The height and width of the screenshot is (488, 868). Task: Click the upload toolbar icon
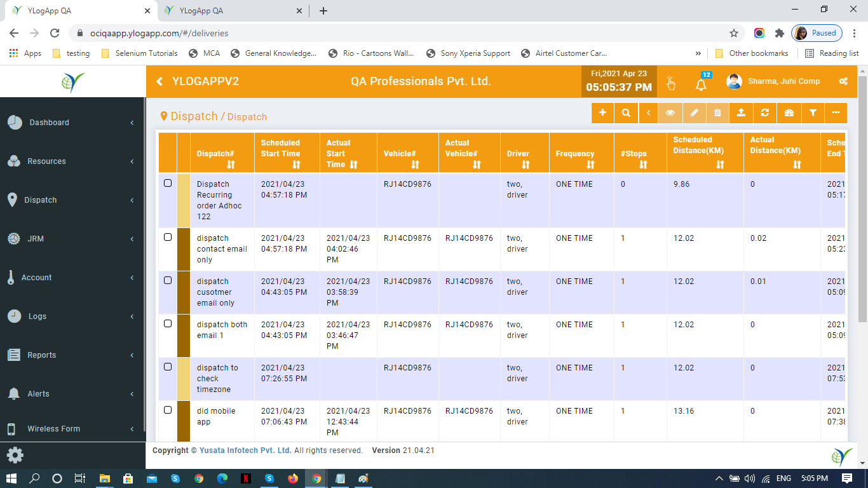click(741, 113)
